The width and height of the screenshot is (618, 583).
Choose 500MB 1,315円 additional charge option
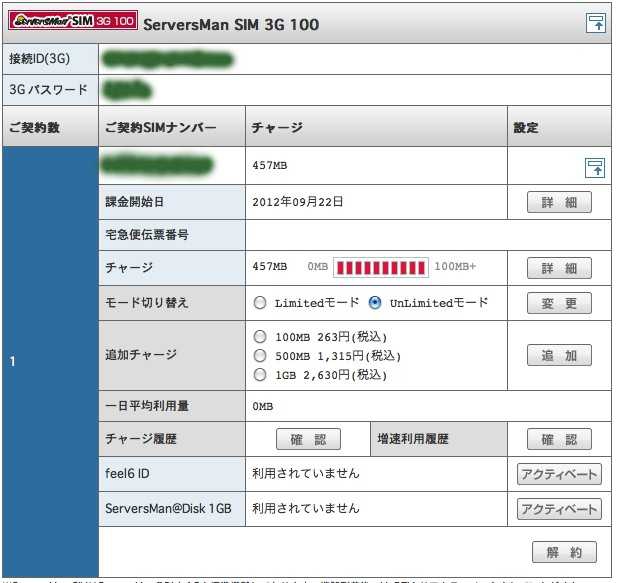[260, 356]
